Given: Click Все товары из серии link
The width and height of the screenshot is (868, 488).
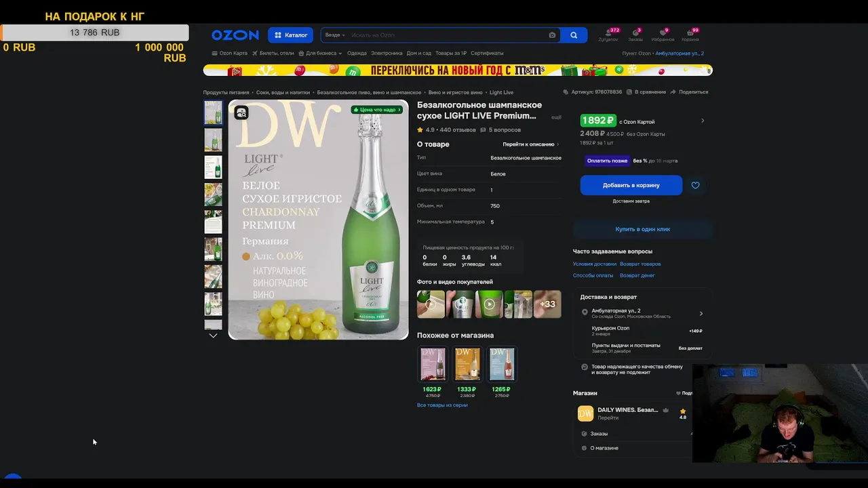Looking at the screenshot, I should [442, 405].
